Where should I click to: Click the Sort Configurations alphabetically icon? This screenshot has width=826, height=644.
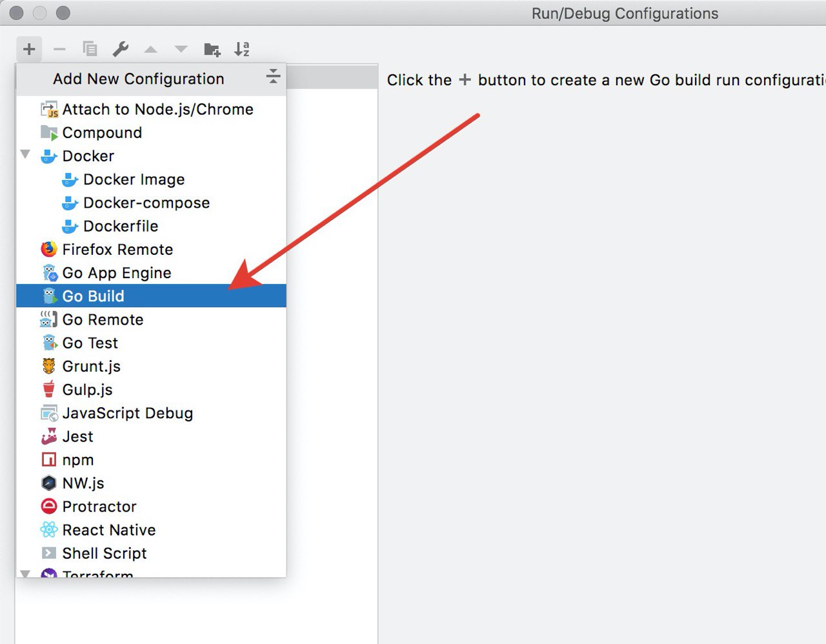[242, 49]
